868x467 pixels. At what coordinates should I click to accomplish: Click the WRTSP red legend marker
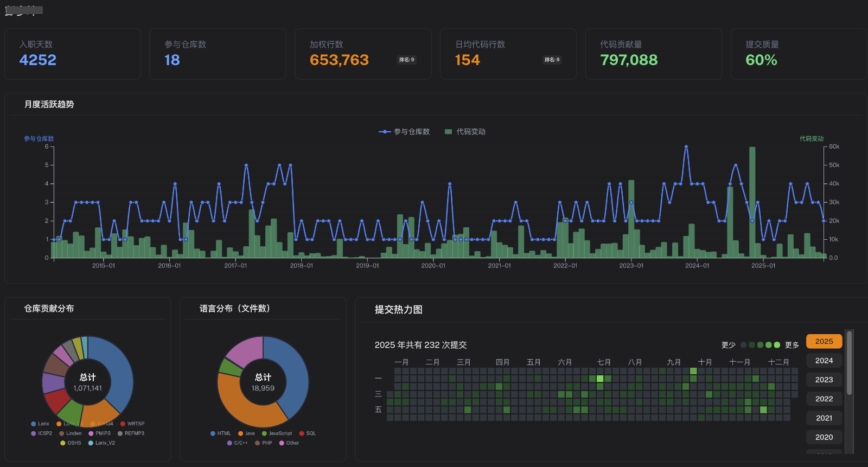[123, 424]
